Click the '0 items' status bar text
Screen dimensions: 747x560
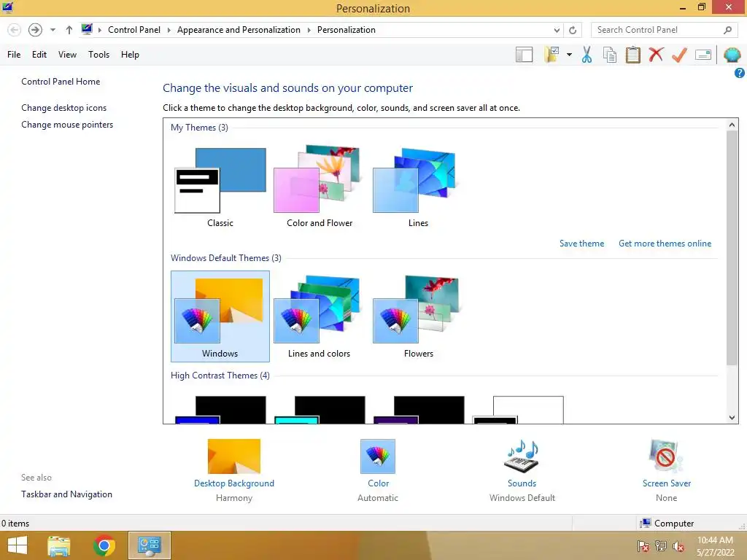(15, 524)
